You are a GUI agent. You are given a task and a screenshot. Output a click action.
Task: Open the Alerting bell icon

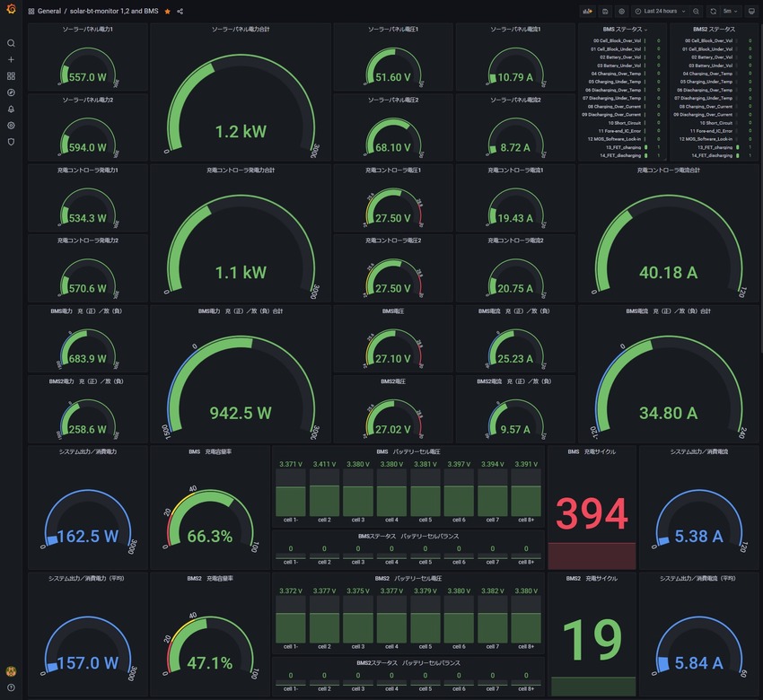click(x=11, y=109)
